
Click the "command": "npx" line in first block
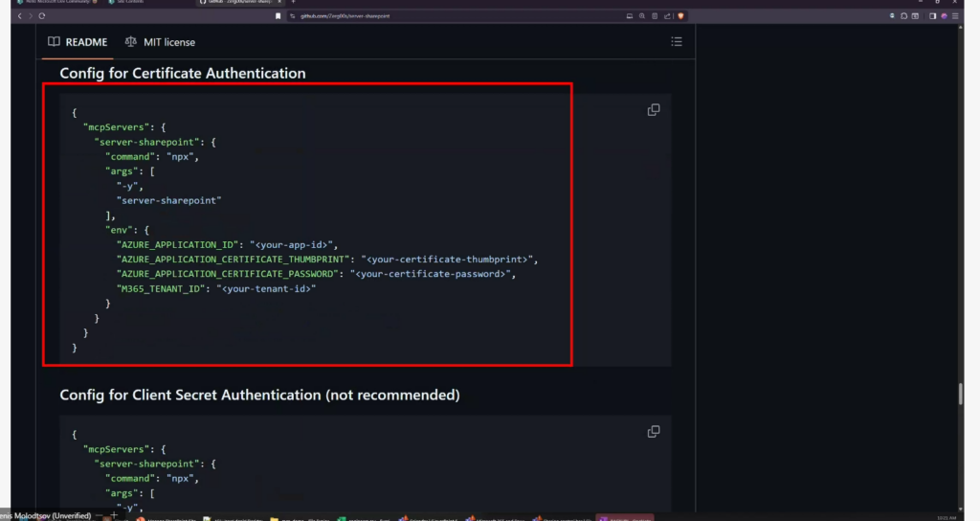pos(152,156)
